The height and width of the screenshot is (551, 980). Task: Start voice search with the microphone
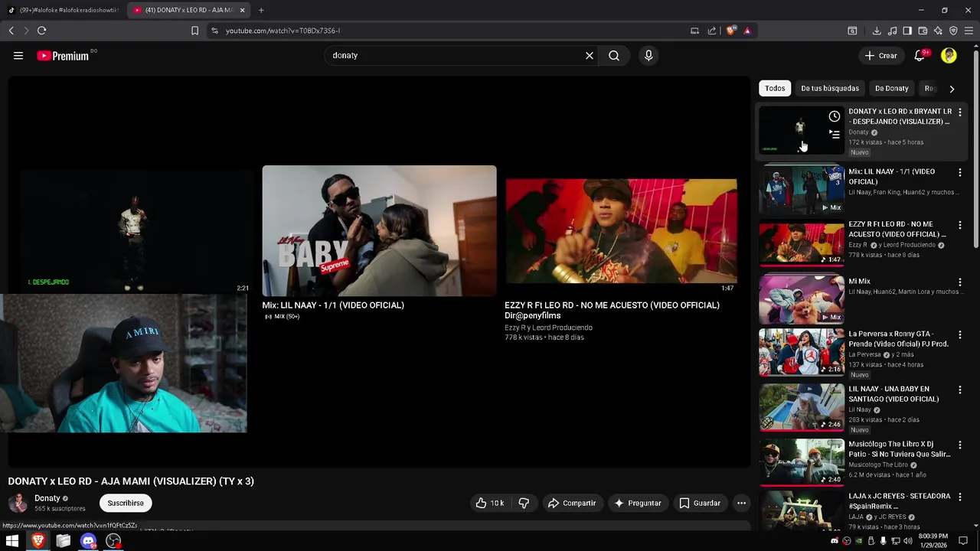tap(648, 55)
